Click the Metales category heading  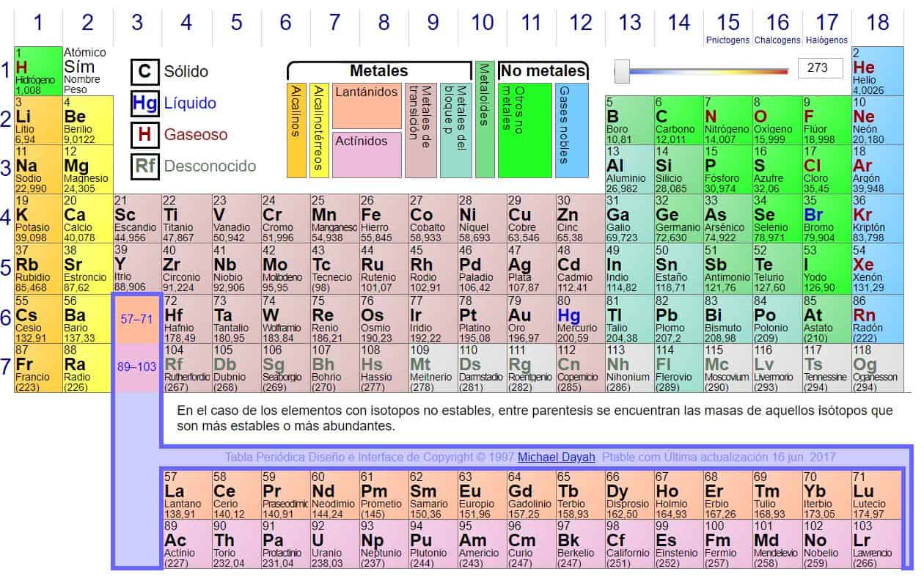tap(378, 71)
